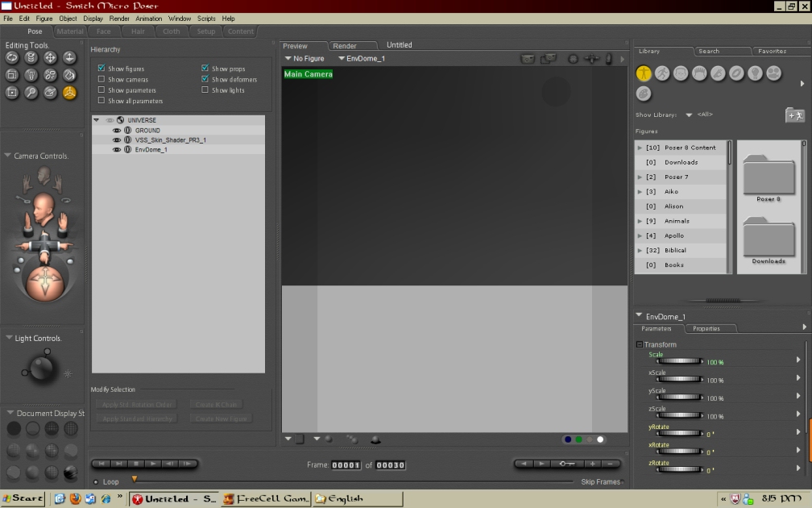Hide GROUND using its eye icon
The height and width of the screenshot is (508, 812).
tap(117, 131)
